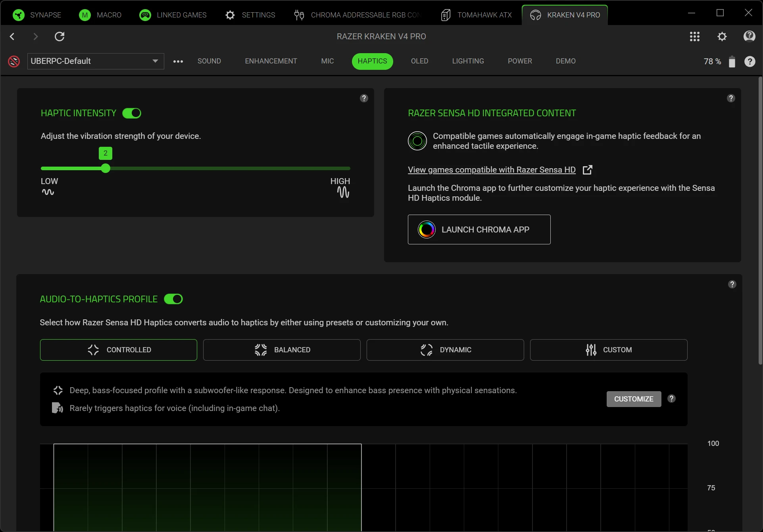Choose the Custom haptics profile option
Image resolution: width=763 pixels, height=532 pixels.
(x=609, y=350)
